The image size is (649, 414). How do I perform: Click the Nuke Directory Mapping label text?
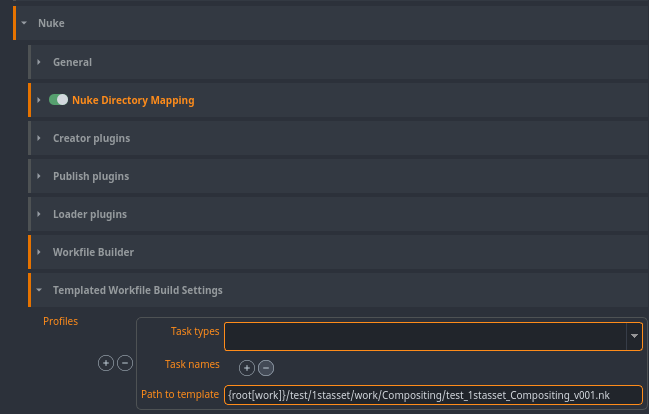point(133,100)
